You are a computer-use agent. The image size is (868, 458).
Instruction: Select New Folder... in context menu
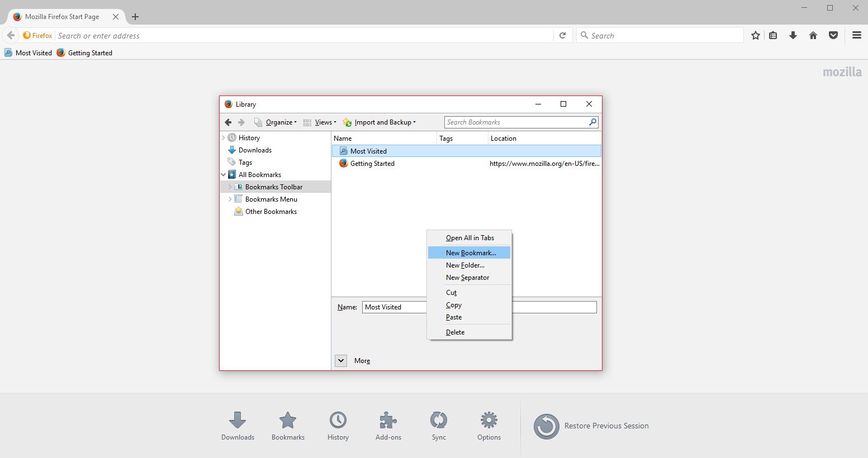465,265
